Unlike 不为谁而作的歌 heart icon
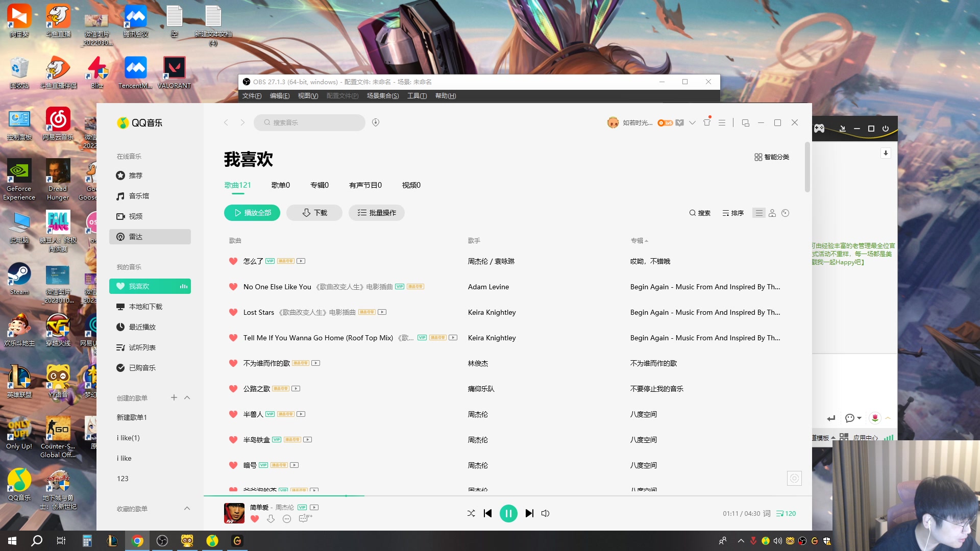The image size is (980, 551). (233, 363)
